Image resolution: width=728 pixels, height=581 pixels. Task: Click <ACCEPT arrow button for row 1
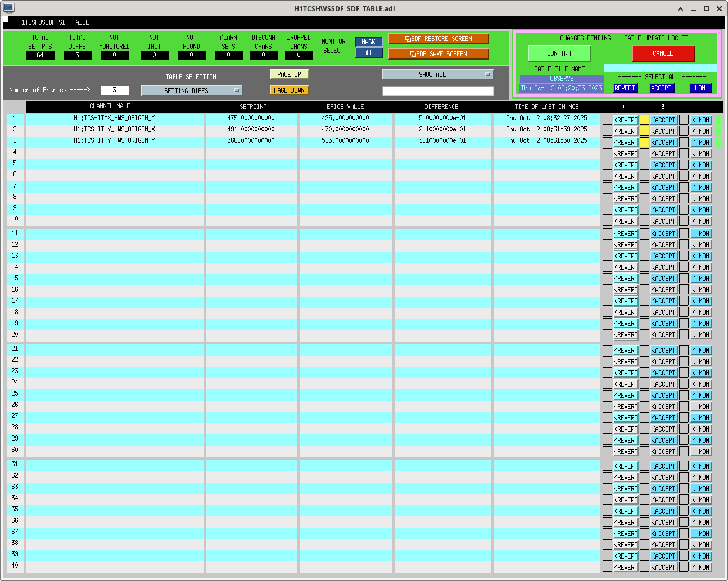click(x=663, y=120)
